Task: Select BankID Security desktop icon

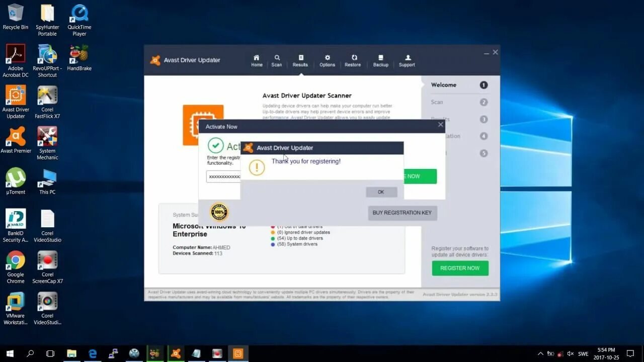Action: pyautogui.click(x=16, y=226)
